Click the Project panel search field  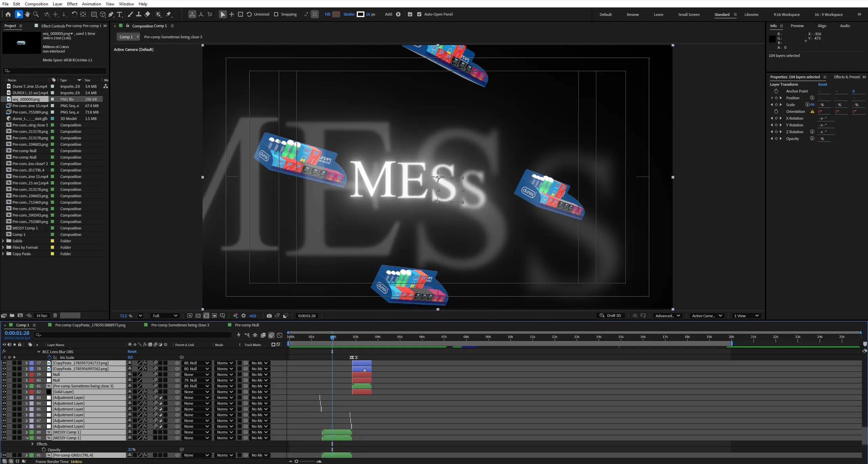click(x=55, y=71)
